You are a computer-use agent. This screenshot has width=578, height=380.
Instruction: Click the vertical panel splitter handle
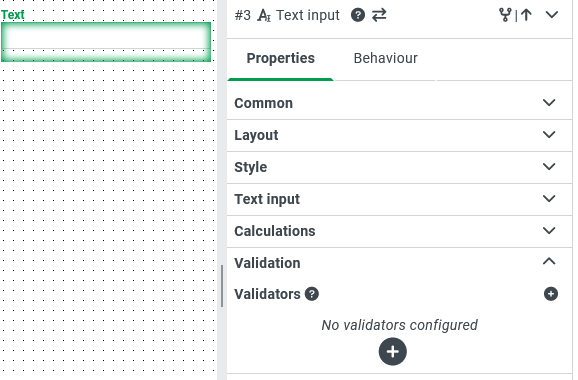click(222, 286)
